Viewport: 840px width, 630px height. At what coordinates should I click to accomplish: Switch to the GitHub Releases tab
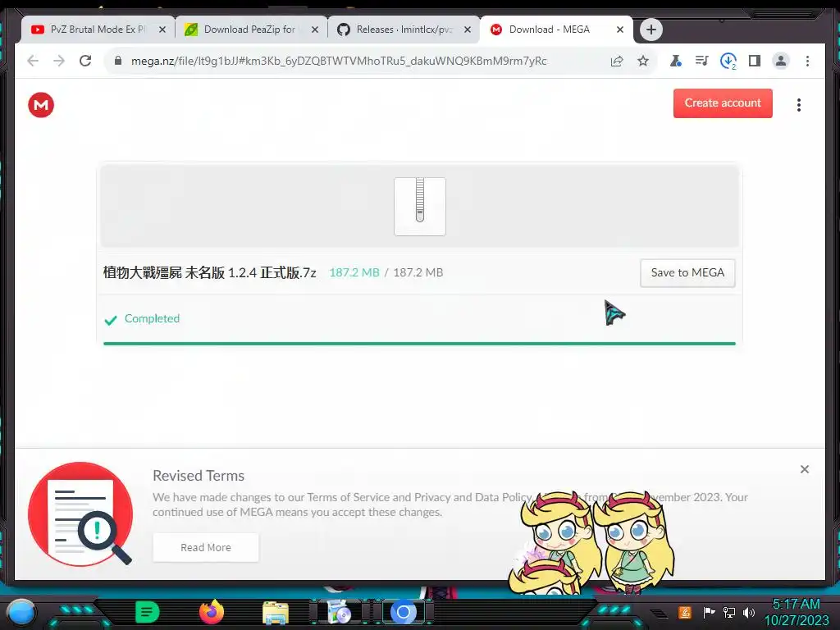(404, 30)
